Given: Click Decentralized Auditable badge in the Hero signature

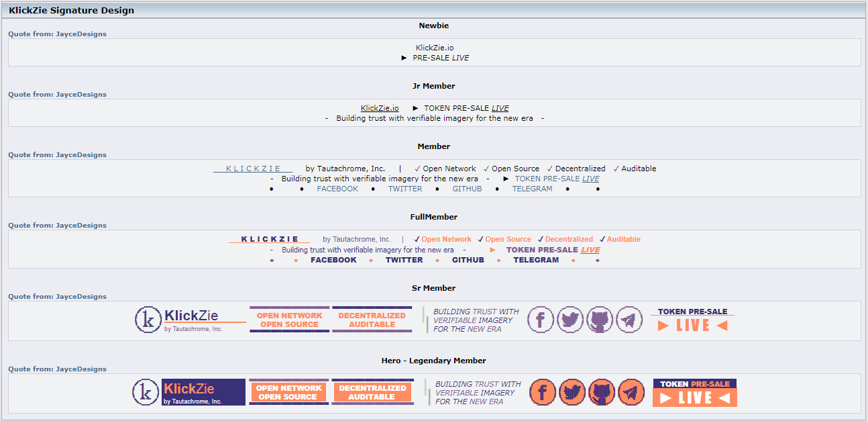Looking at the screenshot, I should (372, 392).
